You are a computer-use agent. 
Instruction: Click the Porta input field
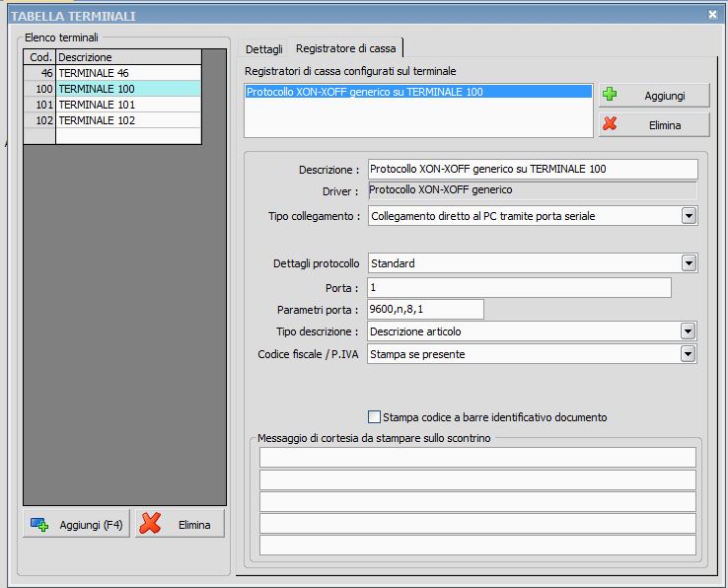[519, 287]
